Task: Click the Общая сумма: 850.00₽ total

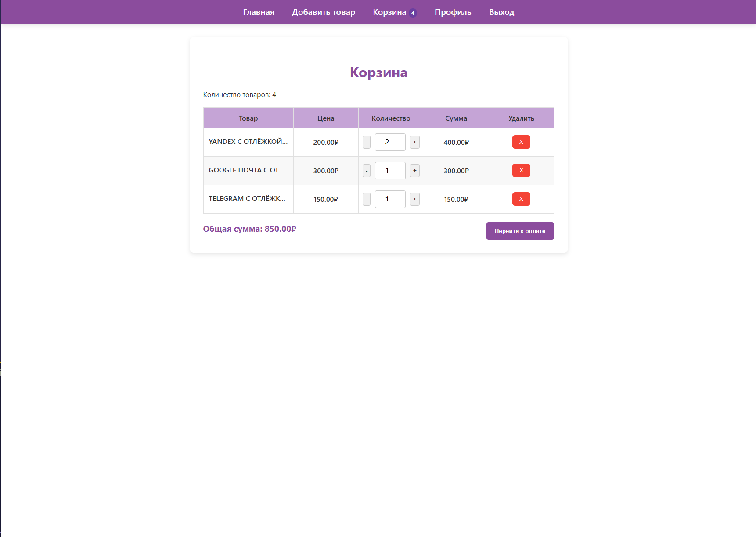Action: [x=249, y=229]
